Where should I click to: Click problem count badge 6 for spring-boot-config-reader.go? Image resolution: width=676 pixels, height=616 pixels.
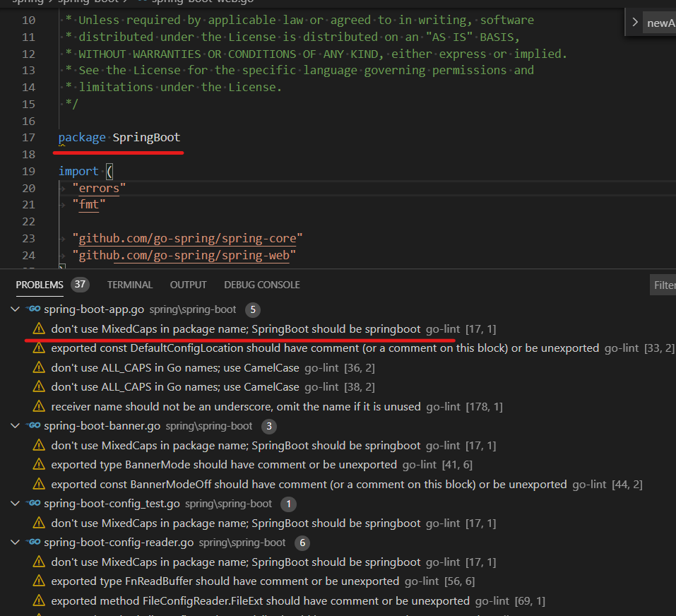coord(302,543)
